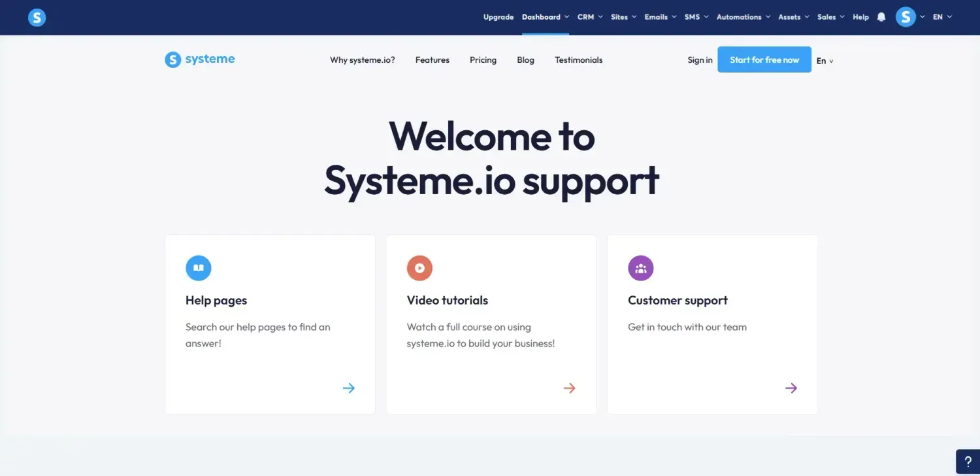Open the Help pages card title
980x476 pixels.
(216, 301)
